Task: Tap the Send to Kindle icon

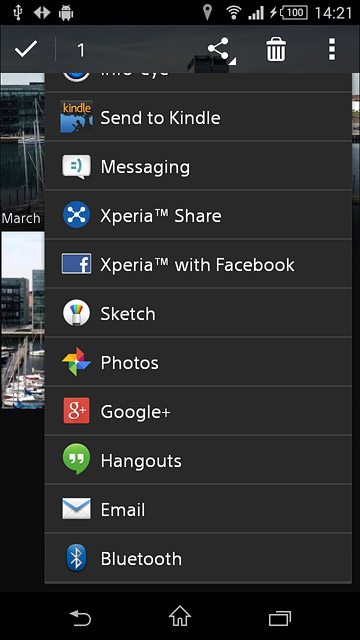Action: pyautogui.click(x=76, y=117)
